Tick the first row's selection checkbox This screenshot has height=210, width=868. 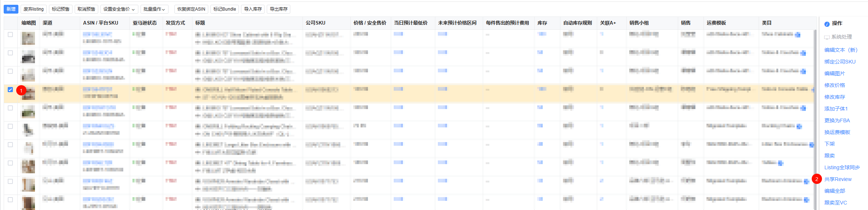coord(10,35)
